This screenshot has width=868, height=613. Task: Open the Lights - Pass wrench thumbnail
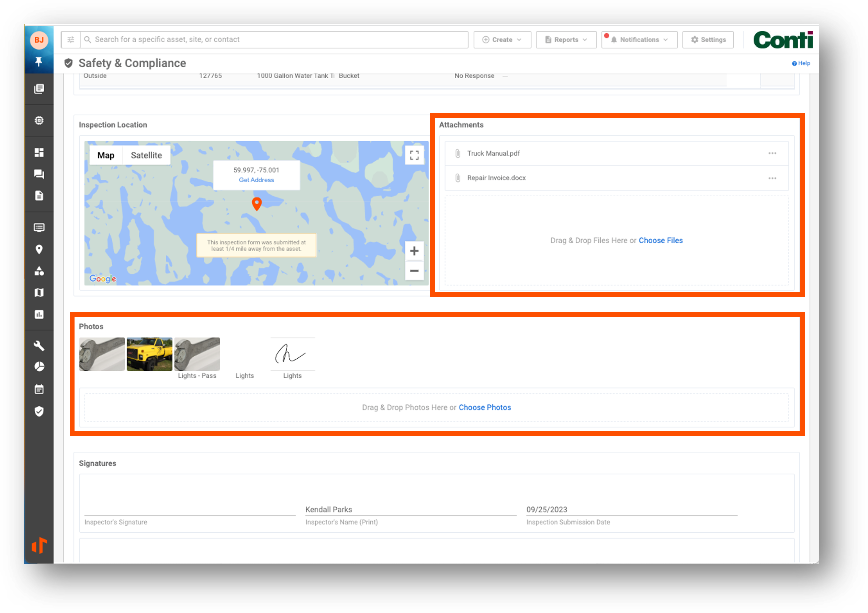[197, 354]
